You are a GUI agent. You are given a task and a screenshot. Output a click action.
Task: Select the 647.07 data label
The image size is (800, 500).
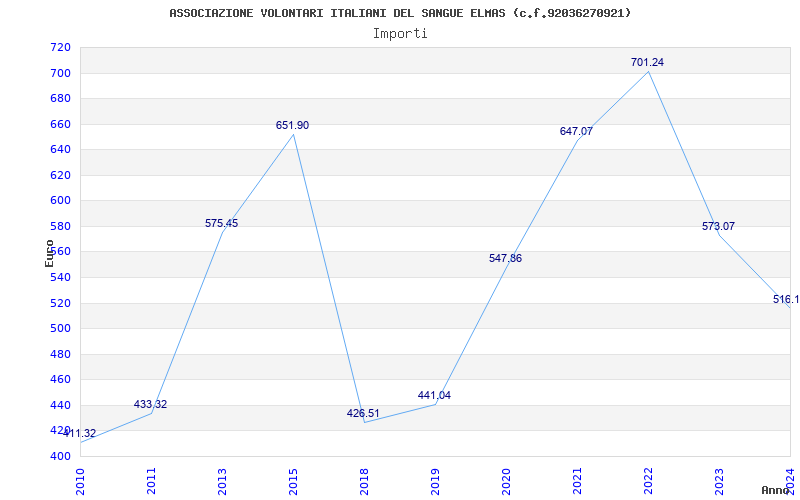tap(576, 132)
